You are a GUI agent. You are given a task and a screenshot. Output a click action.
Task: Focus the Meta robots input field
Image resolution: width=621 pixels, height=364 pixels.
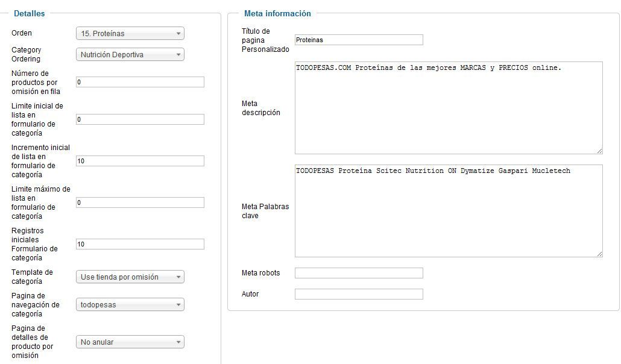pyautogui.click(x=359, y=273)
